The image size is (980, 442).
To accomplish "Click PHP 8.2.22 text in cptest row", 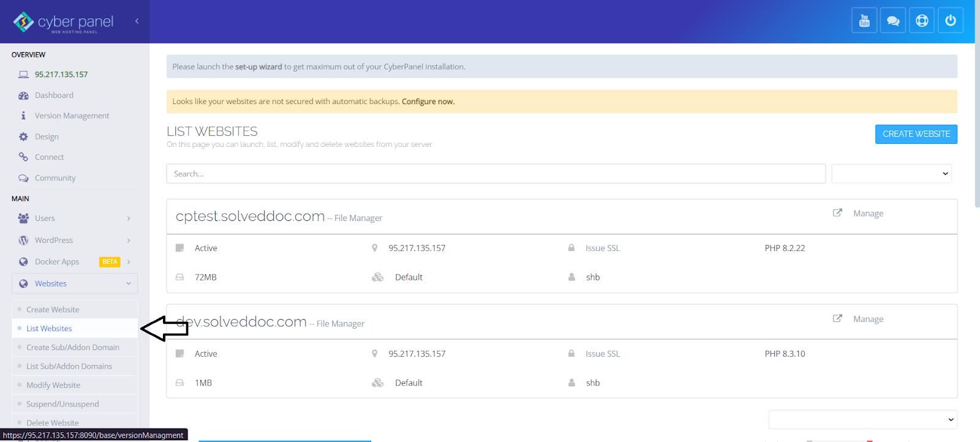I will 785,248.
